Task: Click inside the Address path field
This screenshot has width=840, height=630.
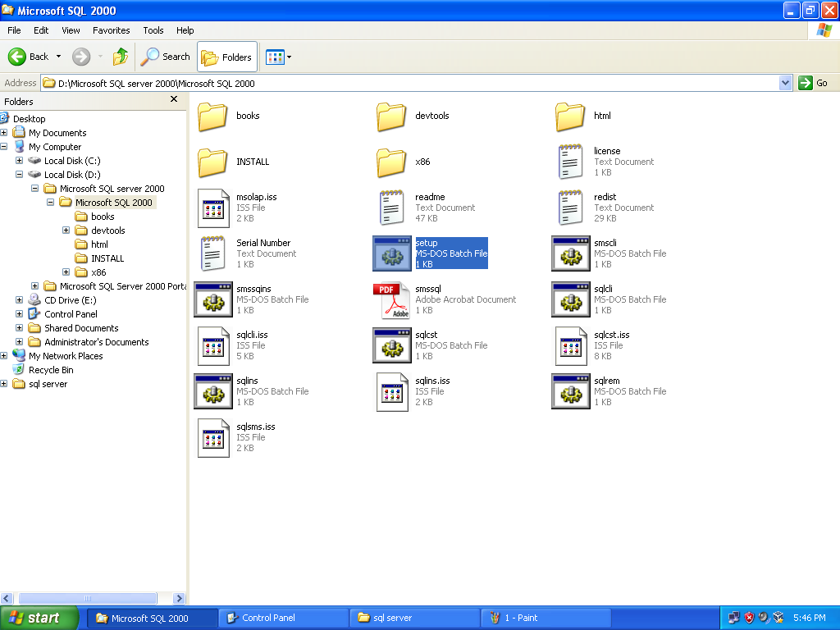Action: pyautogui.click(x=410, y=83)
